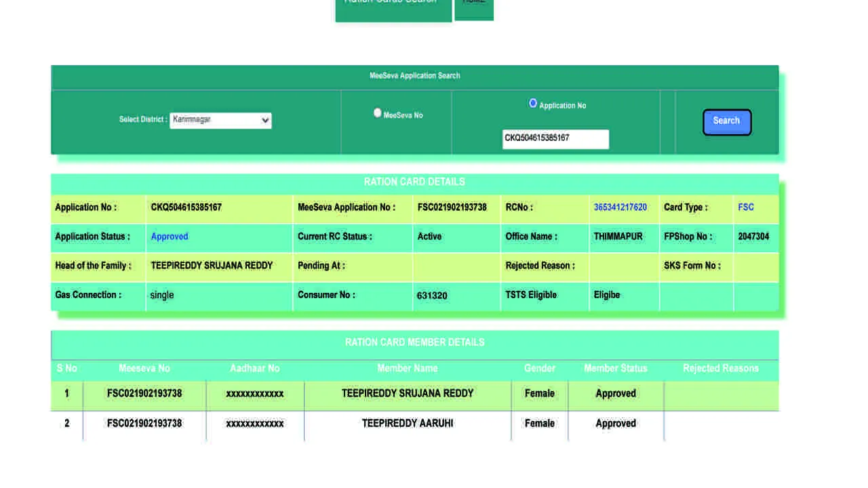Open the RCNo link 365341217620
This screenshot has height=488, width=868.
tap(620, 207)
